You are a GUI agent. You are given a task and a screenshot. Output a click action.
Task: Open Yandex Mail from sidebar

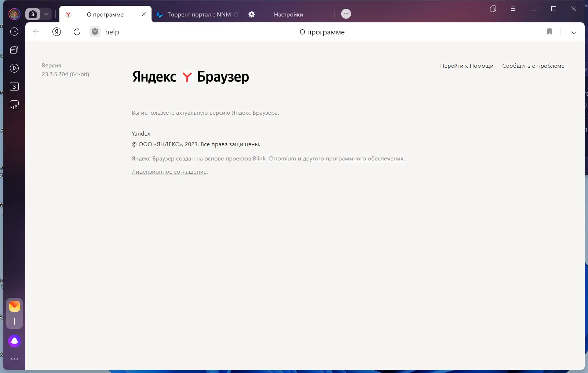click(15, 306)
